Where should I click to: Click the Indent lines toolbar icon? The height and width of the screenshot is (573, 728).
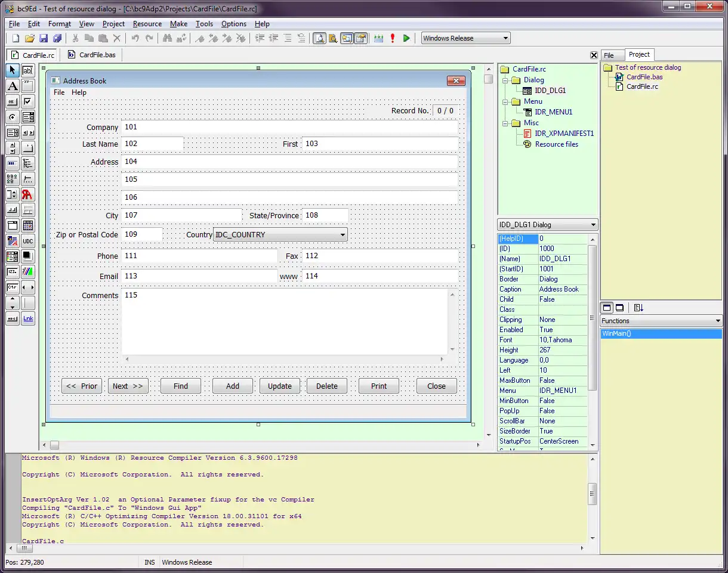260,38
